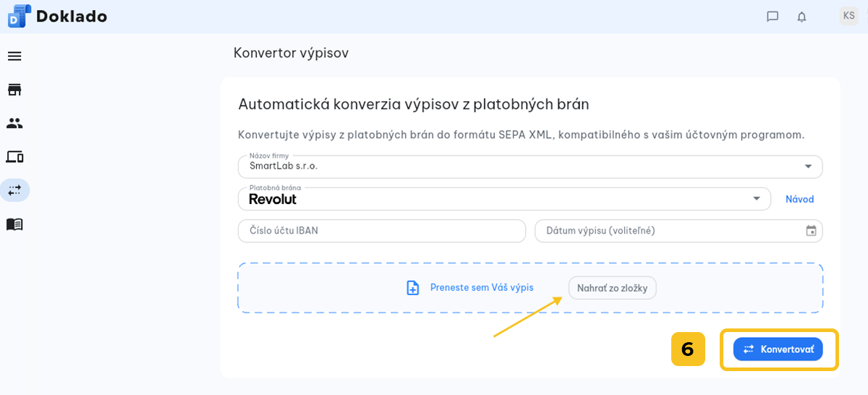Open the KS user avatar menu
868x395 pixels.
tap(848, 16)
